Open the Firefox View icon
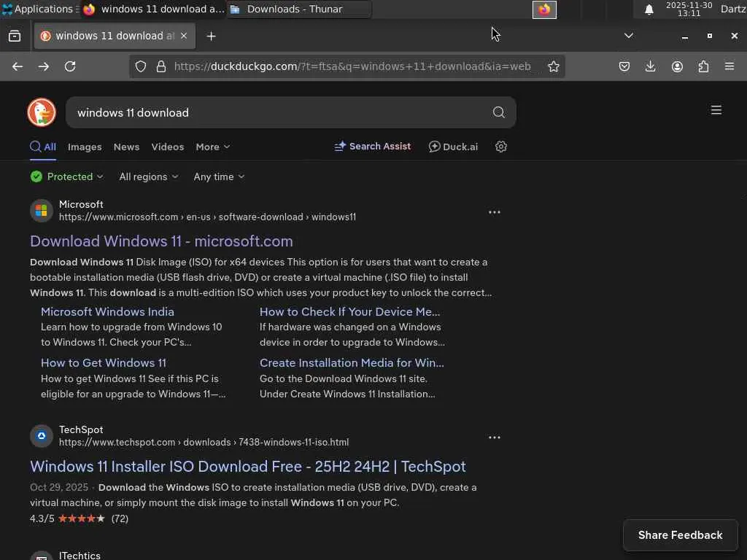 click(x=15, y=36)
